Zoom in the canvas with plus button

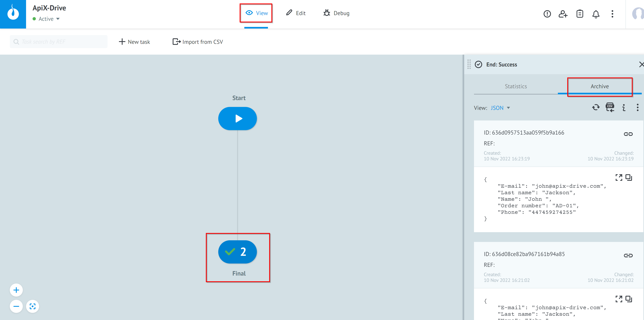(16, 290)
